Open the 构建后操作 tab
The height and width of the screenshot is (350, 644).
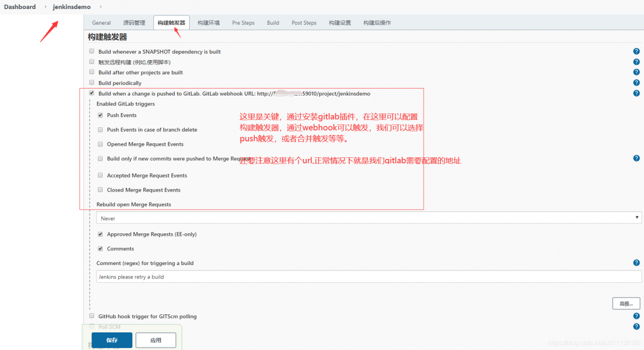(377, 23)
